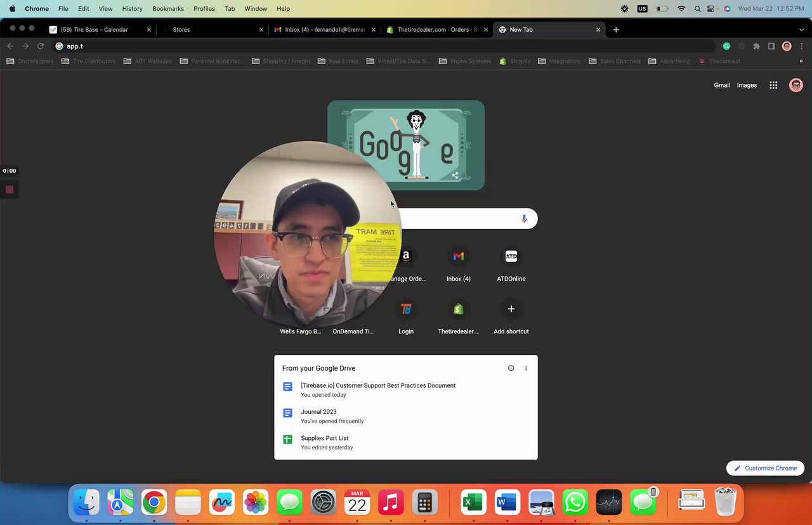
Task: Open Chrome profile avatar in toolbar
Action: 787,46
